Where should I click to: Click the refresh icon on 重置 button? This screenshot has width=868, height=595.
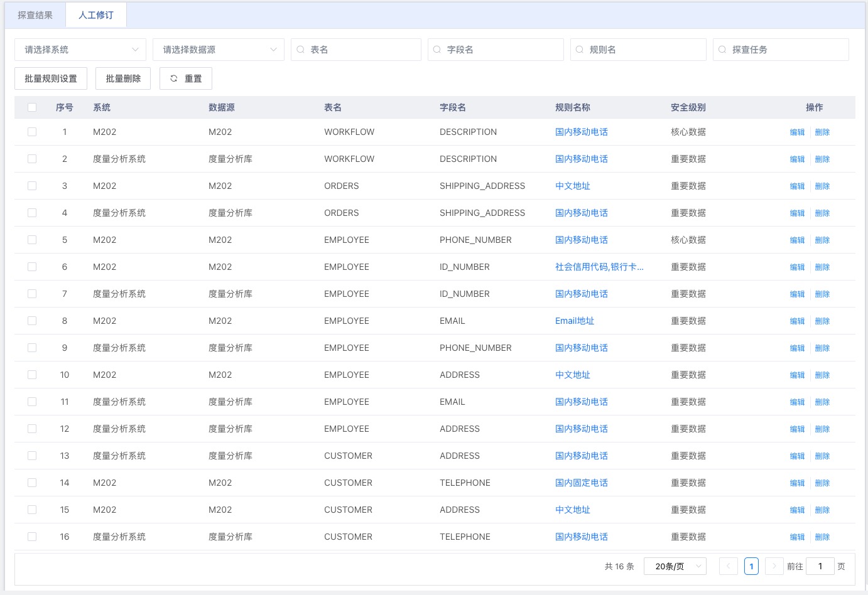[174, 78]
